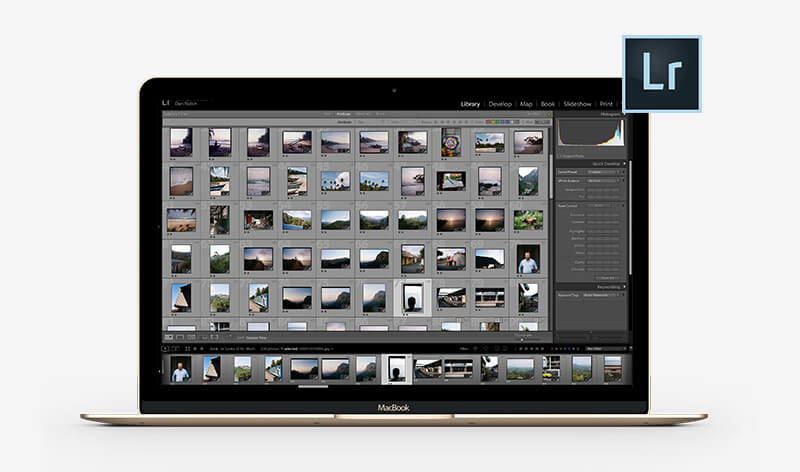Image resolution: width=800 pixels, height=472 pixels.
Task: Click the grid's vertical scrollbar
Action: (x=550, y=176)
